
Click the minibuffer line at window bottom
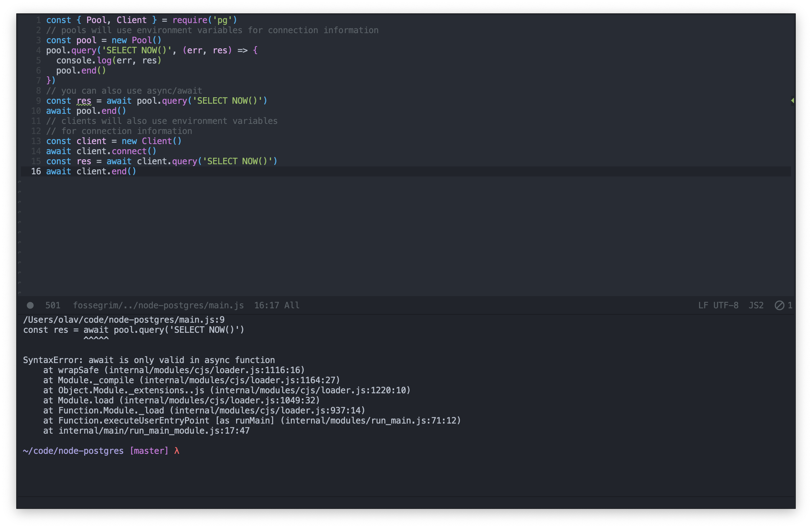coord(406,503)
